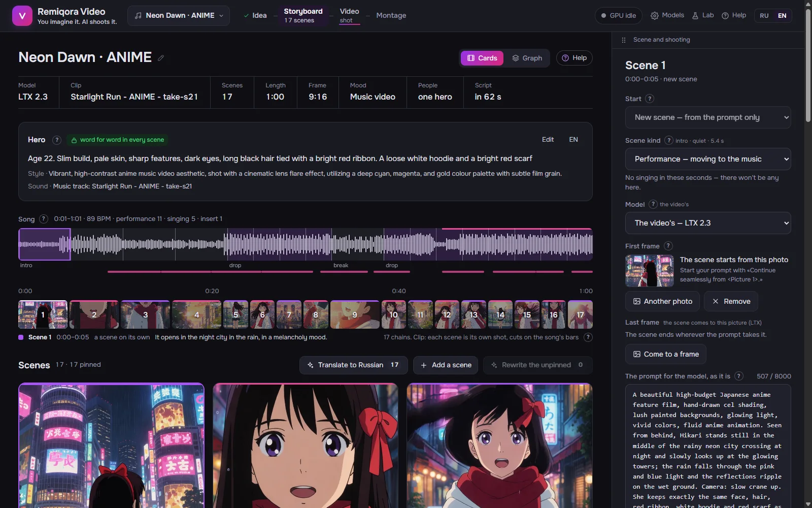Click the top bar Help item

pos(734,15)
